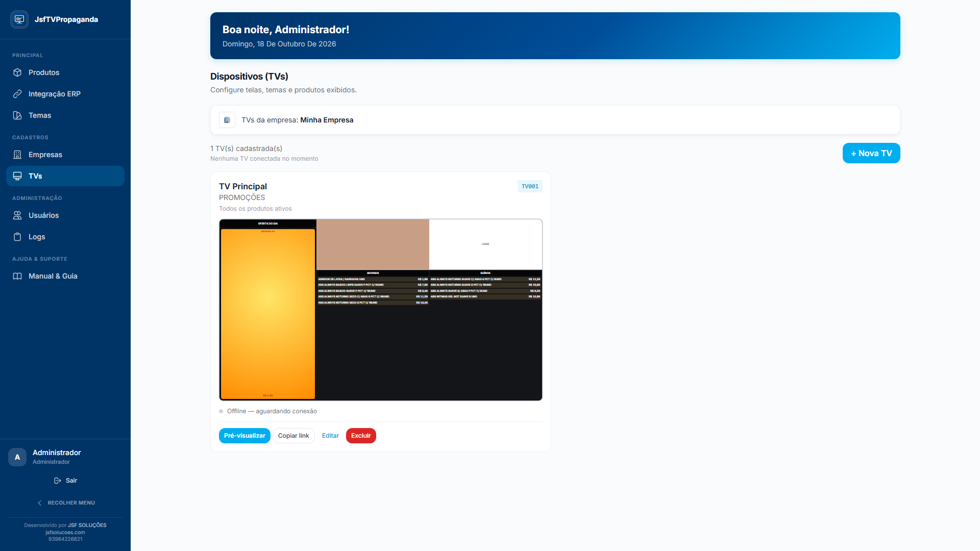Open Integração ERP section
980x551 pixels.
[x=65, y=94]
